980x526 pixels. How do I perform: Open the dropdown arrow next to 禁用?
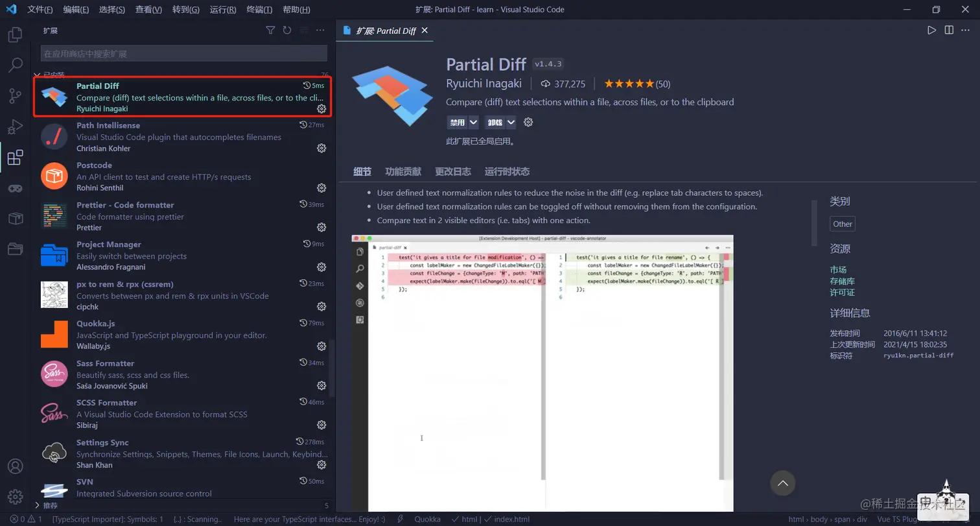click(473, 122)
